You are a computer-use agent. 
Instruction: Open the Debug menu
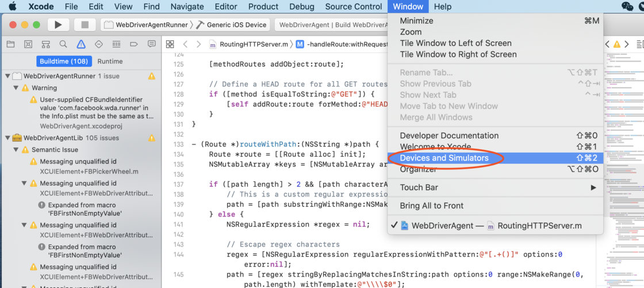tap(302, 6)
